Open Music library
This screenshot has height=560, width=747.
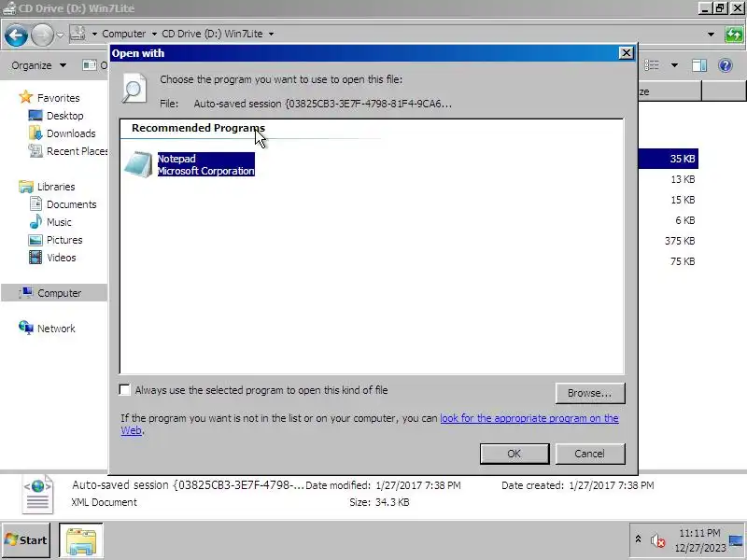(50, 222)
